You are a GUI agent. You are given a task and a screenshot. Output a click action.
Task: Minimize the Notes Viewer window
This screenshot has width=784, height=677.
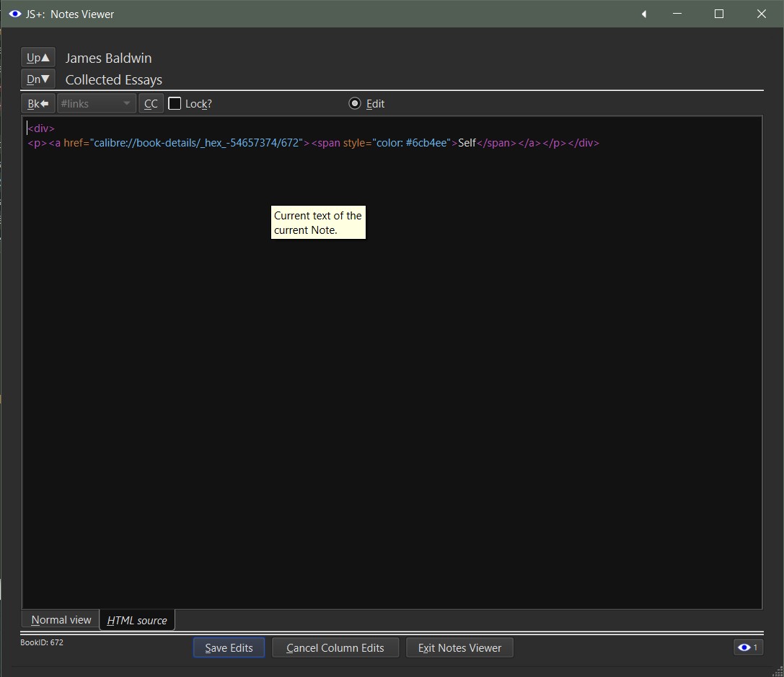click(x=677, y=14)
